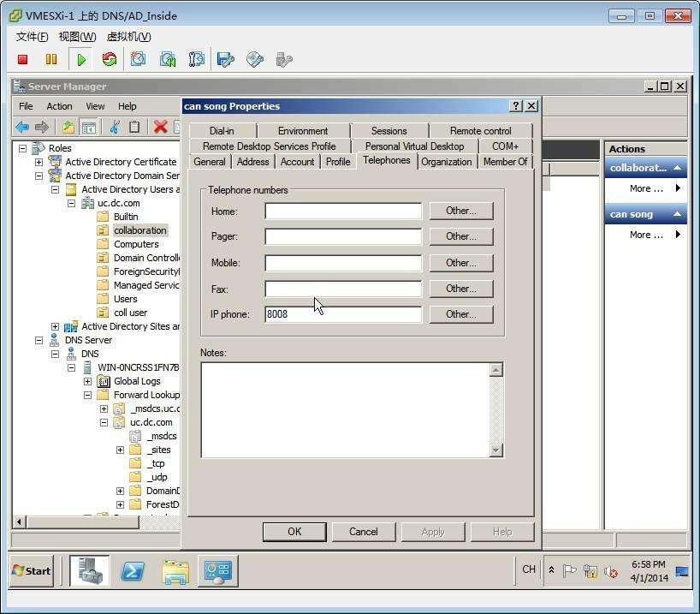Open the File menu in Server Manager

tap(26, 106)
